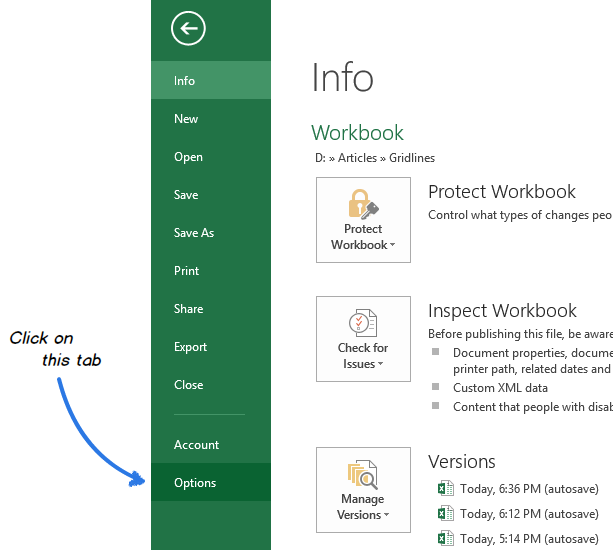The image size is (613, 550).
Task: Open the Protect Workbook dropdown arrow
Action: (x=392, y=245)
